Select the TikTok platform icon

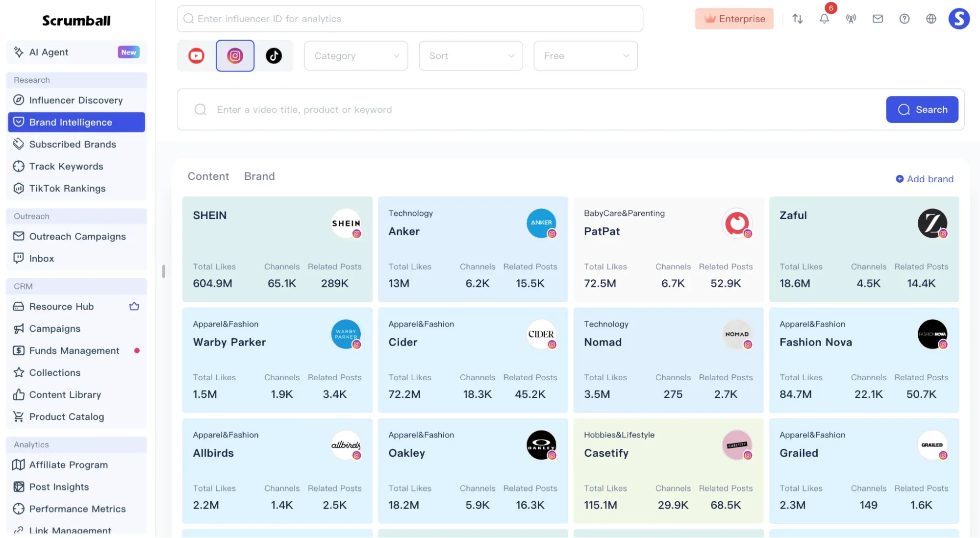coord(274,56)
